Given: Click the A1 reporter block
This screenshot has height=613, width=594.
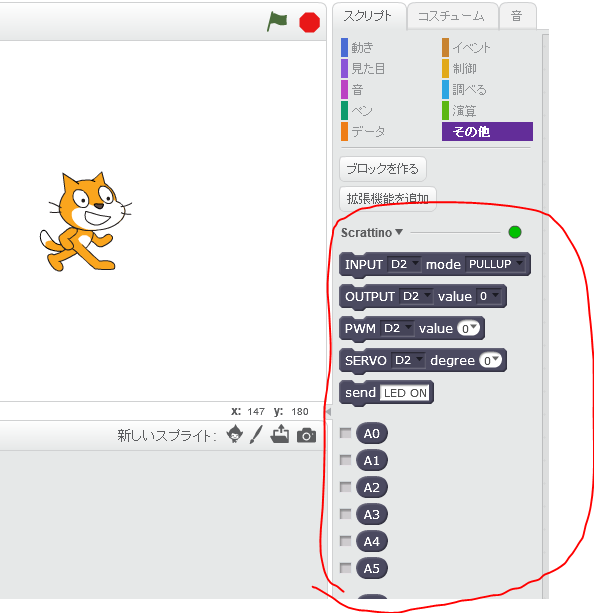Looking at the screenshot, I should click(x=371, y=461).
